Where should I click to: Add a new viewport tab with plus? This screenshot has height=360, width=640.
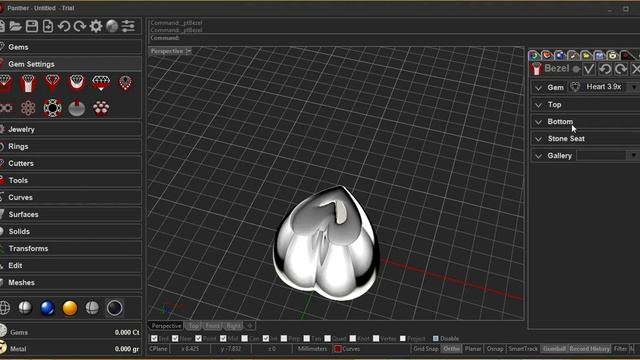[250, 326]
